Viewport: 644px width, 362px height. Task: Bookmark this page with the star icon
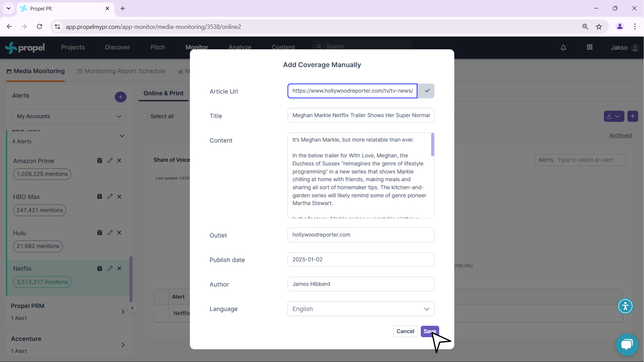pyautogui.click(x=599, y=27)
